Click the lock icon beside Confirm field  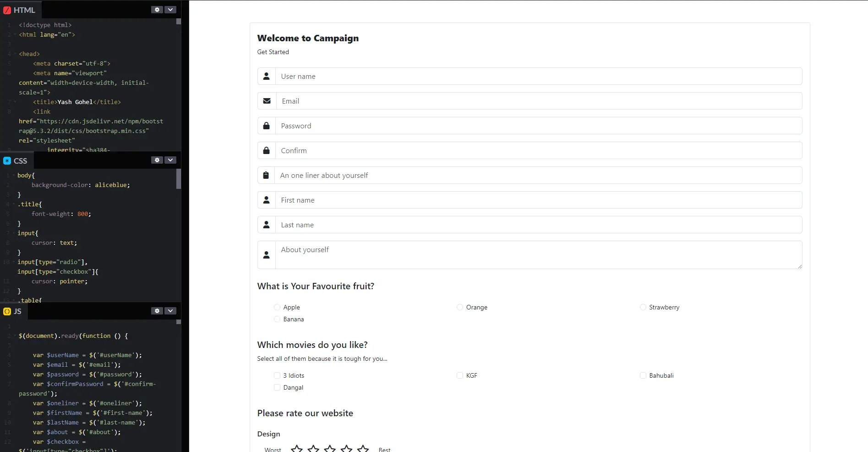266,150
